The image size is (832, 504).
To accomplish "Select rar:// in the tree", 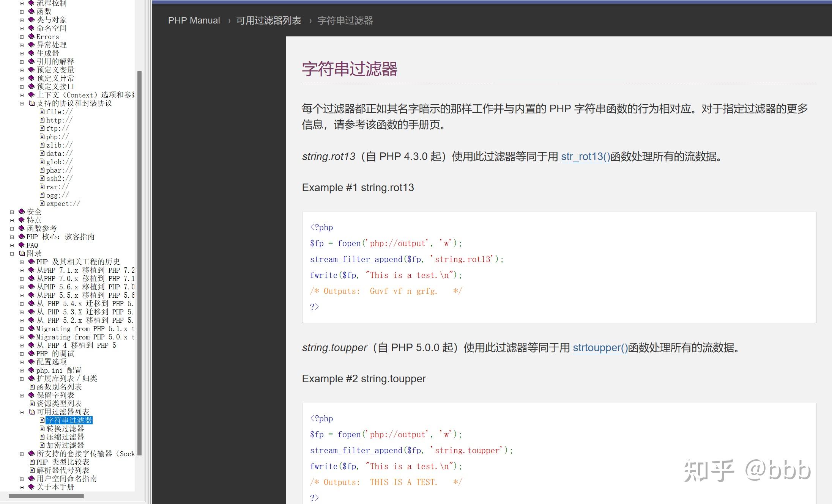I will coord(57,187).
